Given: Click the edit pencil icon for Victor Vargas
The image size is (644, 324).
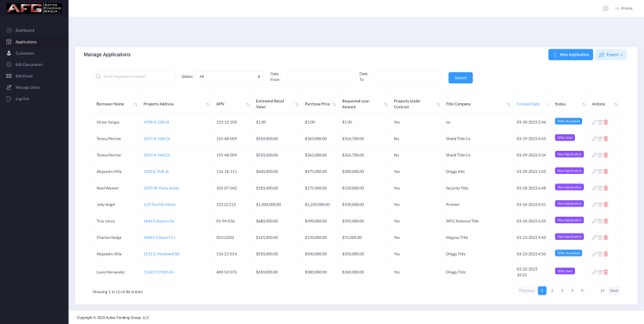Looking at the screenshot, I should [594, 121].
